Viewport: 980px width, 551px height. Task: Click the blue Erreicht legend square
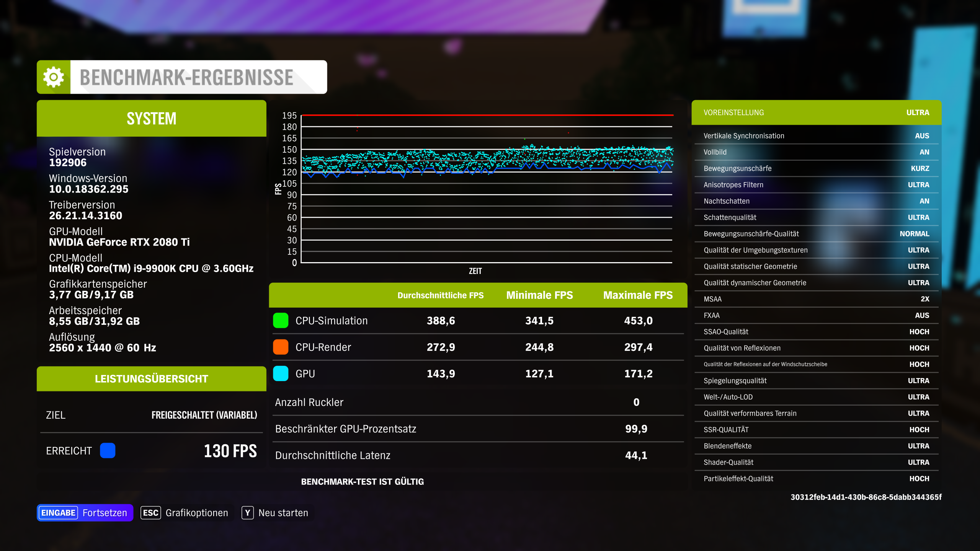[108, 451]
